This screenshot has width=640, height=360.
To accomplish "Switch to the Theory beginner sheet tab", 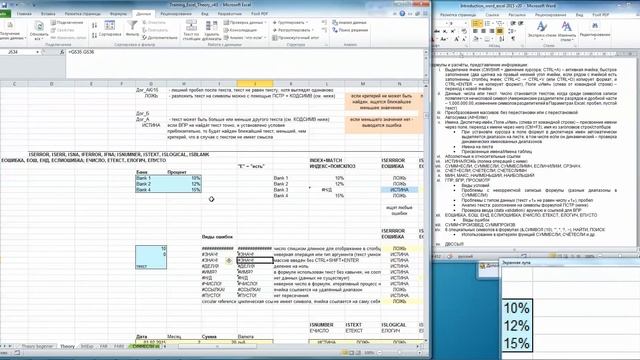I will (x=37, y=346).
